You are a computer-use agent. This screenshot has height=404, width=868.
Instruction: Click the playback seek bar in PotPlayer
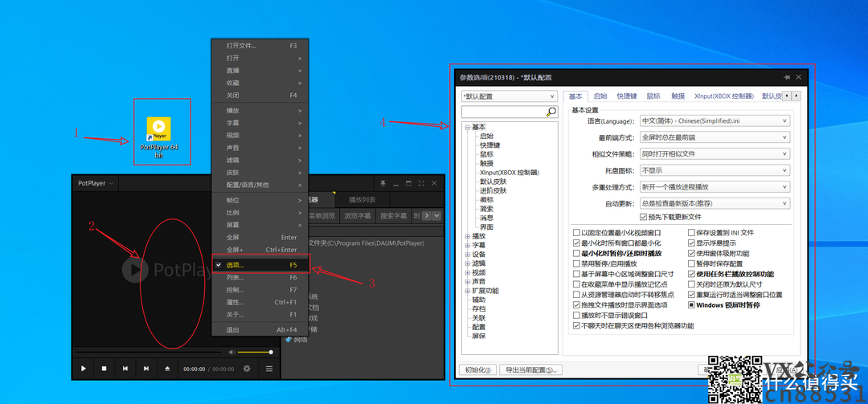[150, 352]
